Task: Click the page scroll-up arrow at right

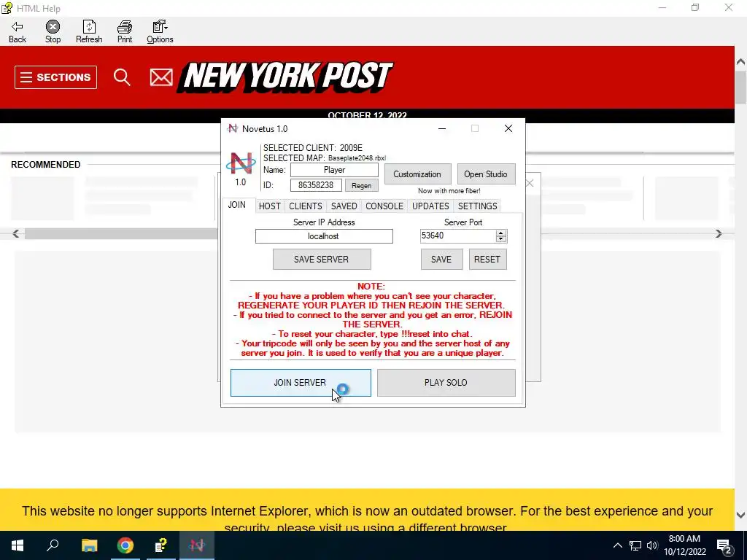Action: 741,62
